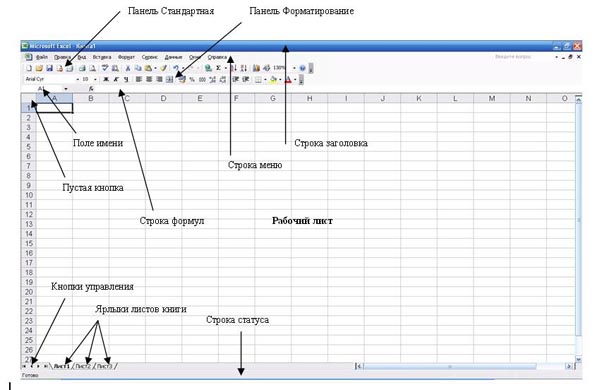600x390 pixels.
Task: Toggle Merge and Center
Action: pyautogui.click(x=170, y=79)
